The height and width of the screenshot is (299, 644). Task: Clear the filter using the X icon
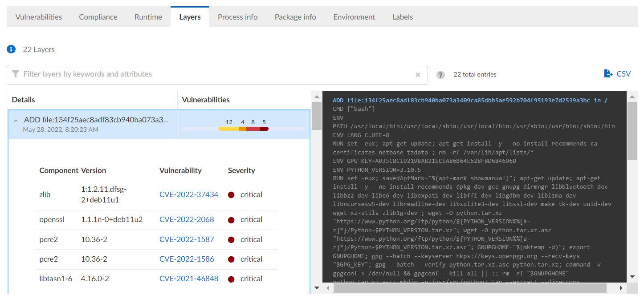point(418,75)
